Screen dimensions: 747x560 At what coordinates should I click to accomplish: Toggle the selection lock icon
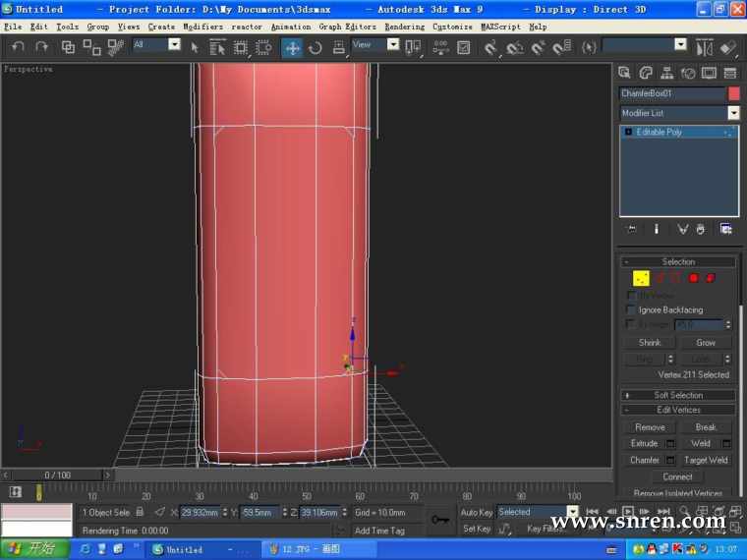tap(140, 512)
